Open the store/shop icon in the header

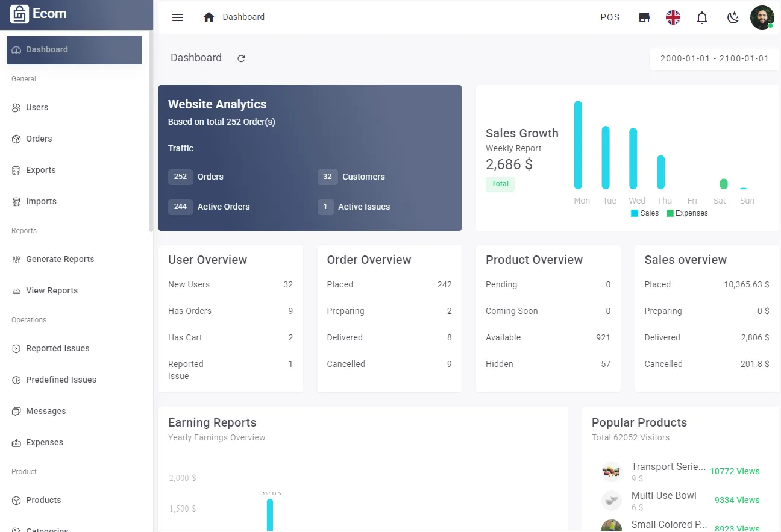(x=644, y=17)
